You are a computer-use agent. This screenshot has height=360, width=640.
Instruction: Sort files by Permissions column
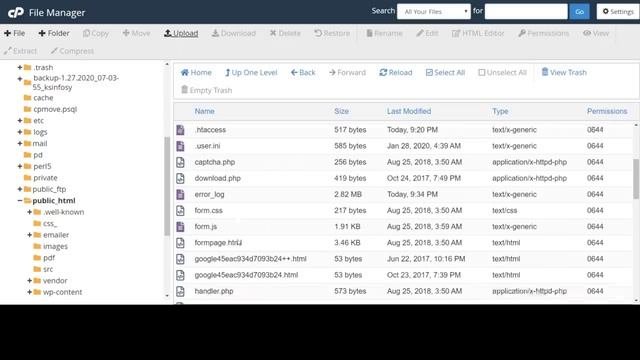(x=607, y=111)
